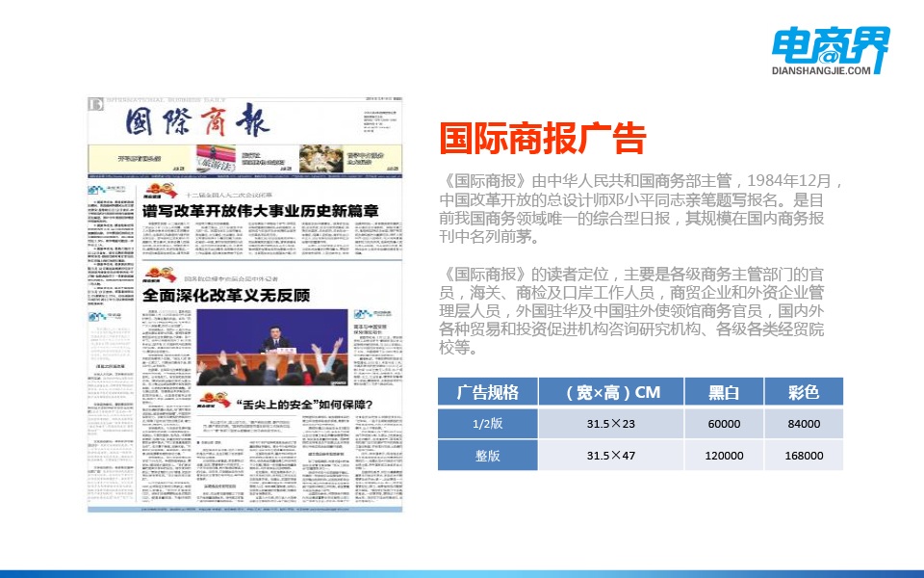Click the paragraph starting 《国际商报》由中华人民共和国商务部主管
This screenshot has height=578, width=924.
point(642,208)
